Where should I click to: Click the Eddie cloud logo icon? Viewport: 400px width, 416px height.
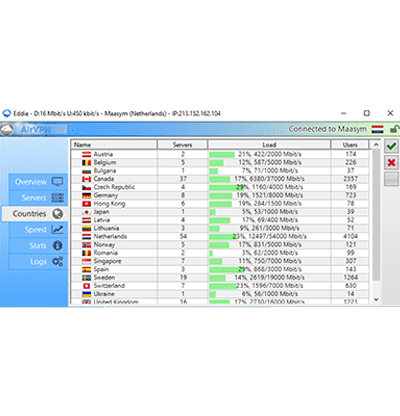7,129
